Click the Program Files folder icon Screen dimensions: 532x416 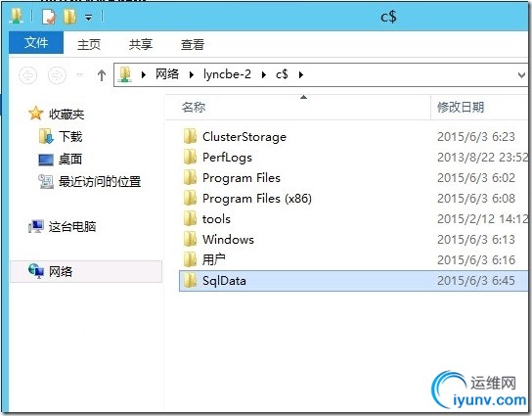(x=190, y=177)
